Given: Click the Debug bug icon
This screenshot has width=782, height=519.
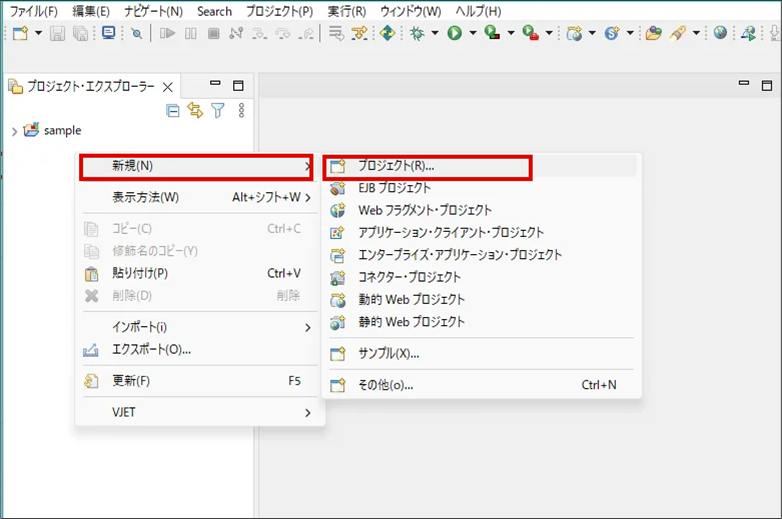Looking at the screenshot, I should [x=418, y=33].
